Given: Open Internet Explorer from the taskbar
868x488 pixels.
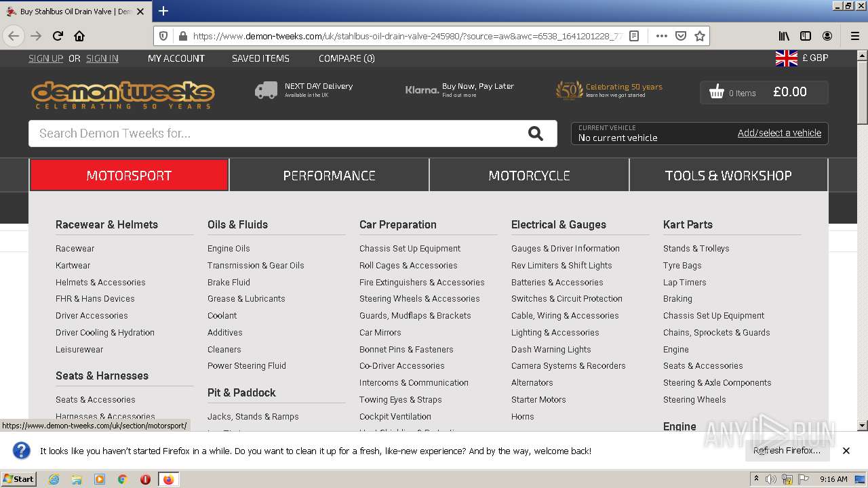Looking at the screenshot, I should [54, 479].
